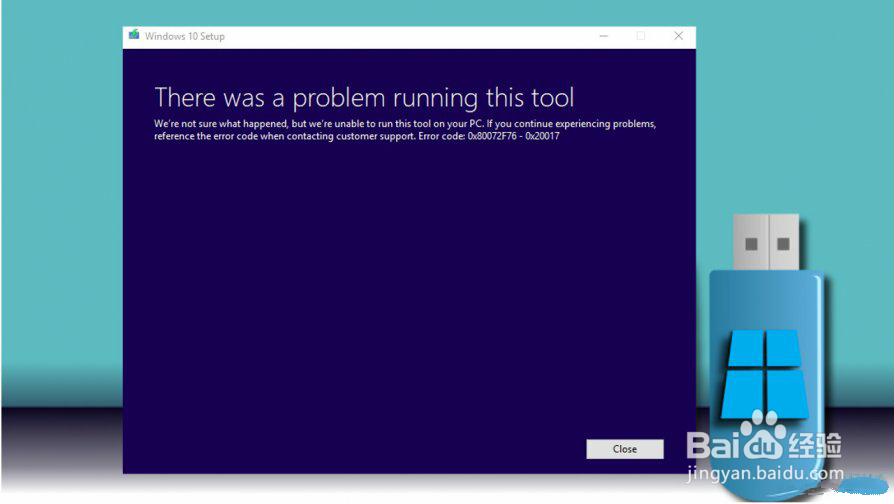This screenshot has height=504, width=894.
Task: Click the disabled maximize button
Action: pyautogui.click(x=641, y=36)
